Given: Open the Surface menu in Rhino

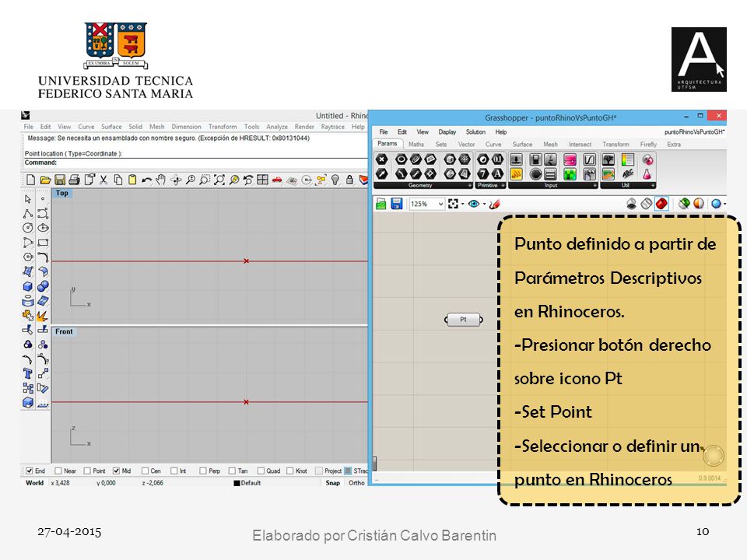Looking at the screenshot, I should [x=111, y=127].
